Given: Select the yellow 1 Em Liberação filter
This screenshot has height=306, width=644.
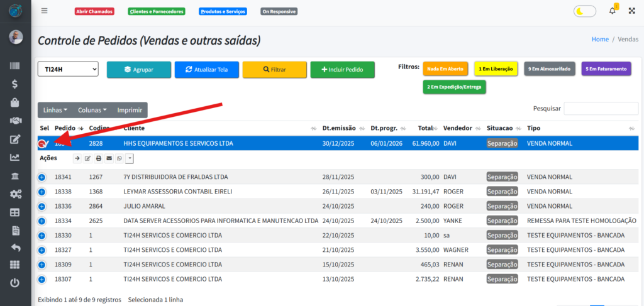Looking at the screenshot, I should click(x=496, y=68).
